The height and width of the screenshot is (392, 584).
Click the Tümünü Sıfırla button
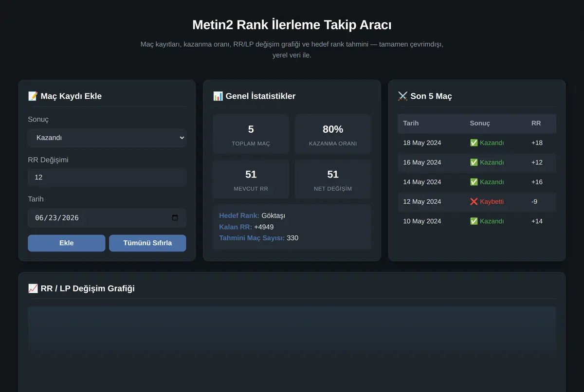(147, 243)
